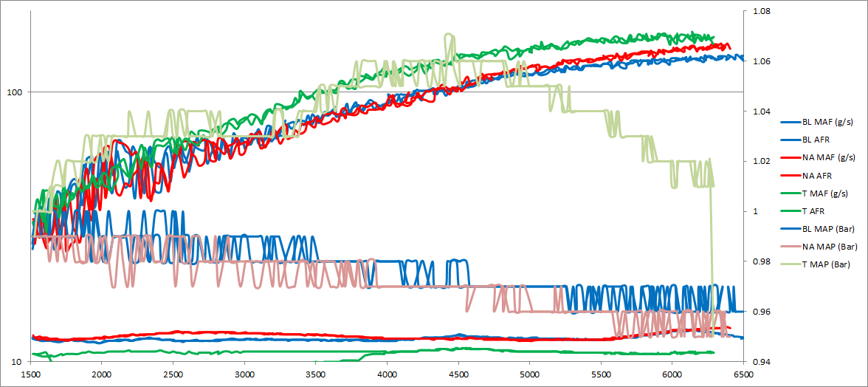The image size is (868, 387).
Task: Select the 10 label on the left axis
Action: point(15,362)
